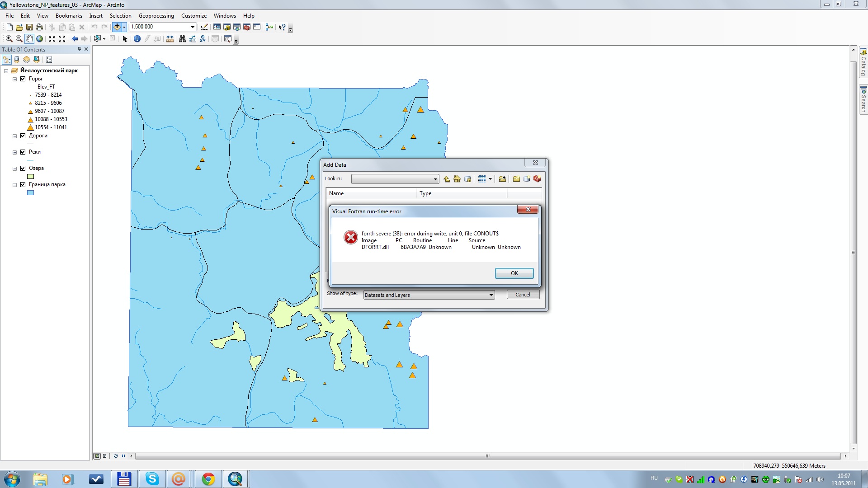
Task: Click the Озера light green symbol swatch
Action: pos(31,177)
